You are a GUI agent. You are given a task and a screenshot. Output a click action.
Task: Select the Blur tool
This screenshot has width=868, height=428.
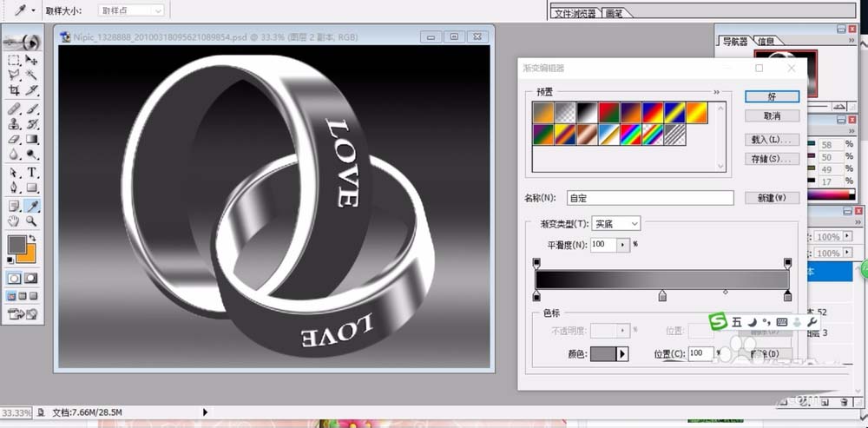coord(15,155)
